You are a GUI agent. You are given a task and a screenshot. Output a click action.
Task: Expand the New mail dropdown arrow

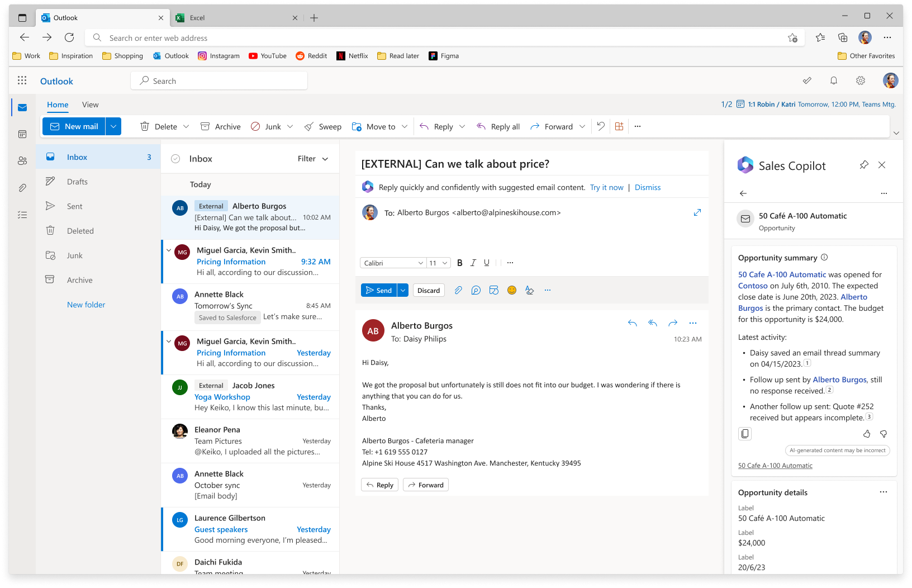pos(113,126)
